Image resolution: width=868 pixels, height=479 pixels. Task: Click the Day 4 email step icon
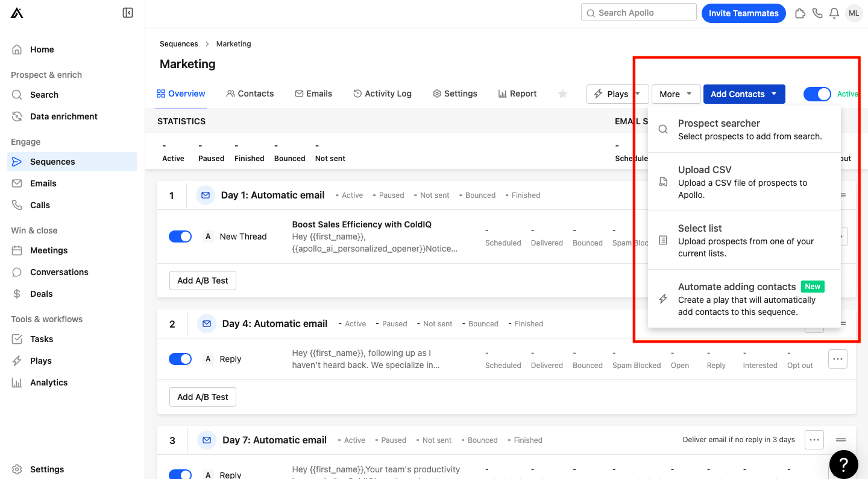207,323
